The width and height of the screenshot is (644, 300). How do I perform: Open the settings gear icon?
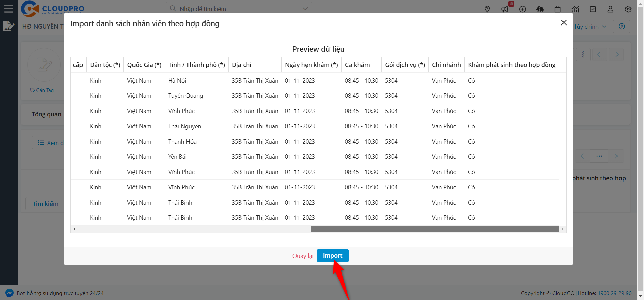coord(628,9)
